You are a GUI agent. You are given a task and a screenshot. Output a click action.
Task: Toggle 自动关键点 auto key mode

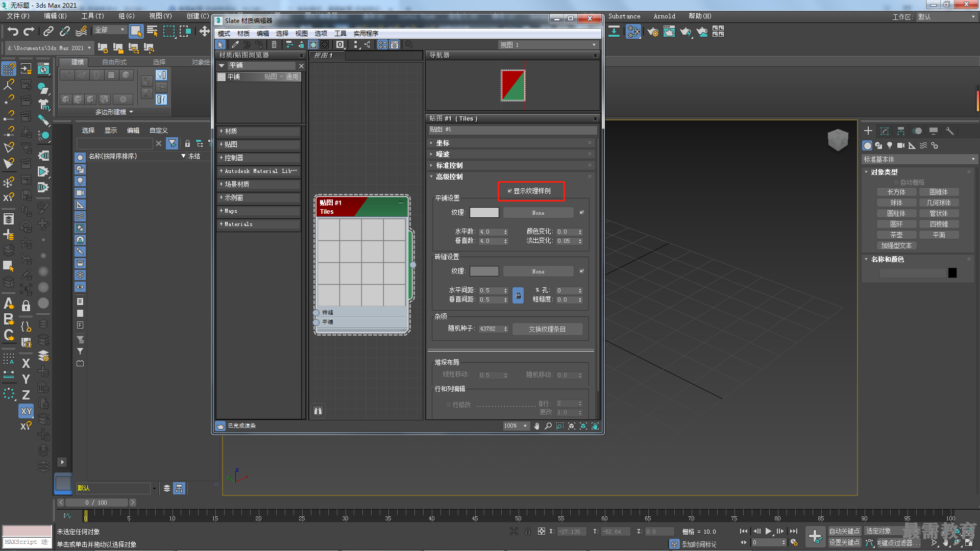(x=844, y=531)
